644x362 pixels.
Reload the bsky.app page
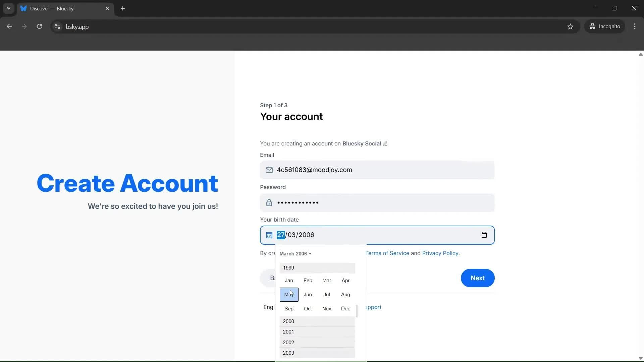[39, 26]
